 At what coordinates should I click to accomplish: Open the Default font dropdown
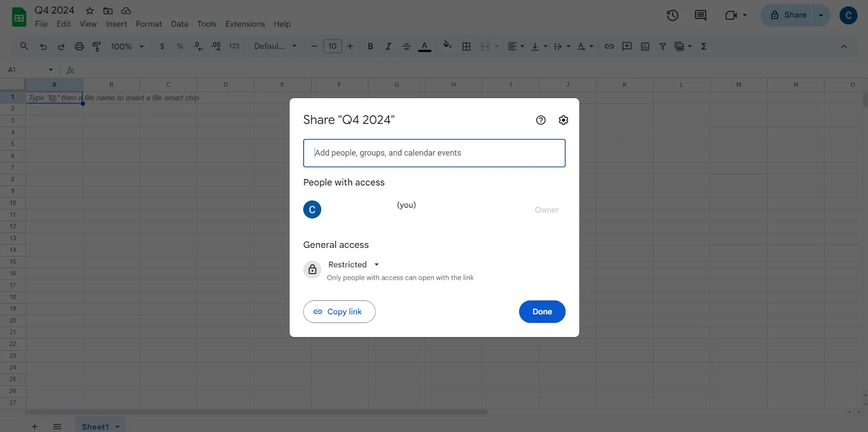pyautogui.click(x=276, y=46)
